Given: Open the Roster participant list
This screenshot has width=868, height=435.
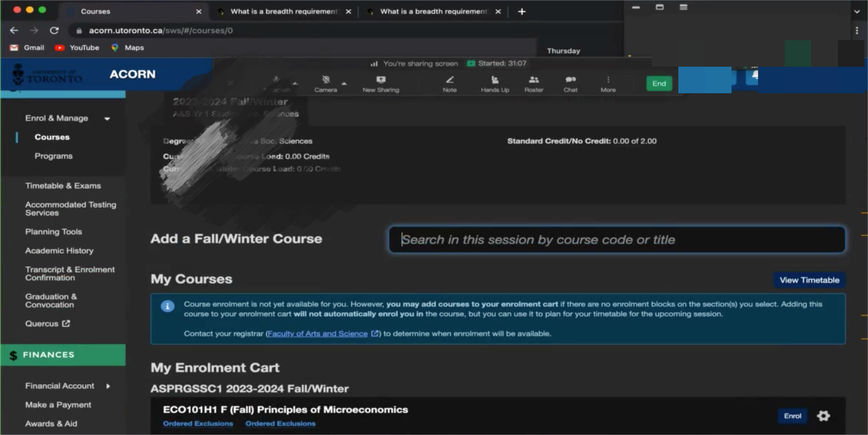Looking at the screenshot, I should (x=534, y=80).
